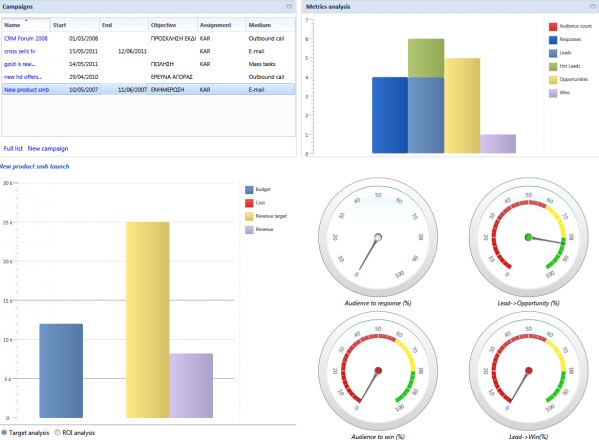Toggle Revenue purple legend swatch
This screenshot has height=440, width=599.
[x=249, y=230]
